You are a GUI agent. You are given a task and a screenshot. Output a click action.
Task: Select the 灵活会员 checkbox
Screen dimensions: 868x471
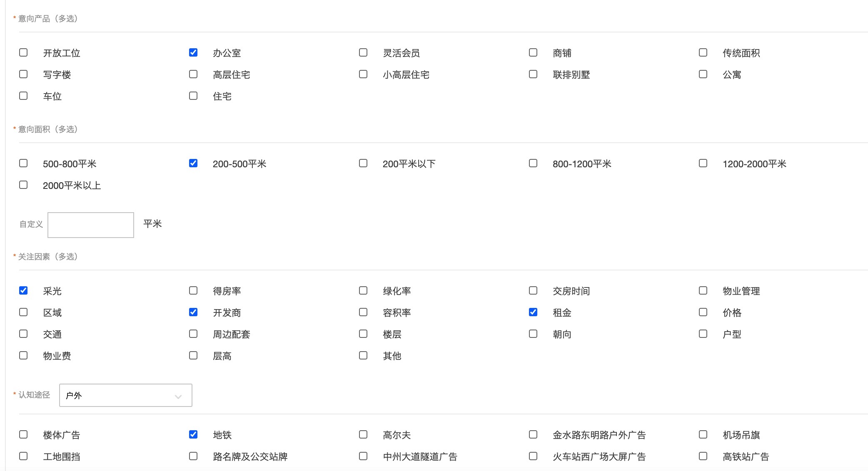click(363, 53)
